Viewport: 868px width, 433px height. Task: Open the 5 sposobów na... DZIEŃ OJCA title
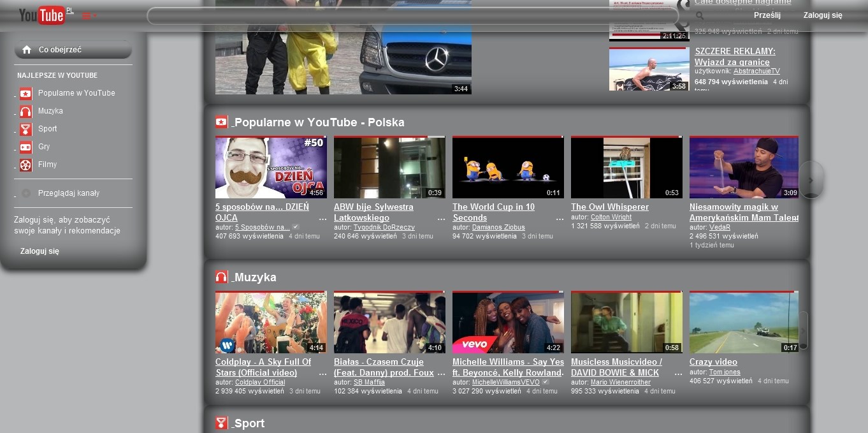[x=262, y=212]
